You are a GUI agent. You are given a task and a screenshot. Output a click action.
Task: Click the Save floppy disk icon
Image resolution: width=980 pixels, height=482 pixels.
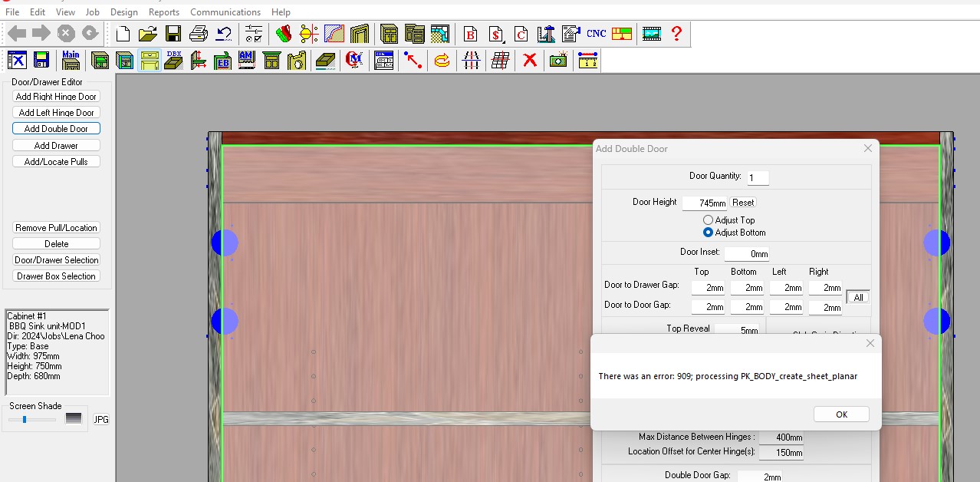click(173, 34)
